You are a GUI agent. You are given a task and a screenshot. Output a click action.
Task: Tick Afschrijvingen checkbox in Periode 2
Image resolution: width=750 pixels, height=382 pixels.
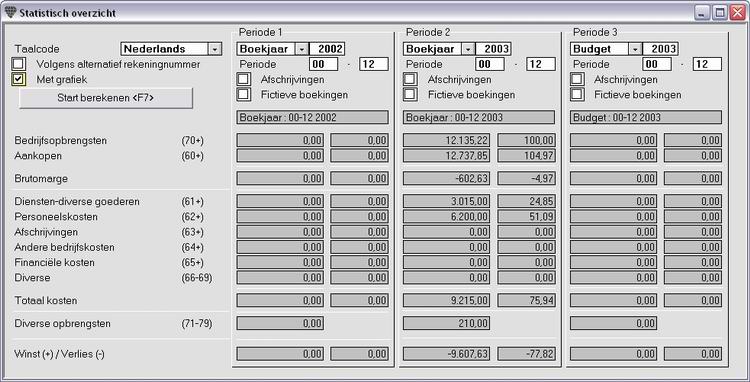point(410,79)
